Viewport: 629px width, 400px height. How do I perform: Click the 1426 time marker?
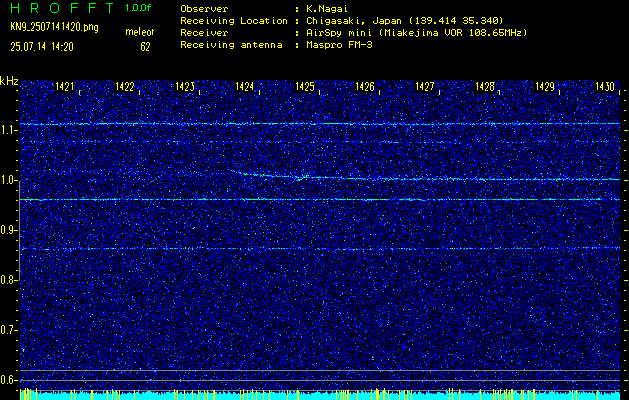click(x=365, y=87)
